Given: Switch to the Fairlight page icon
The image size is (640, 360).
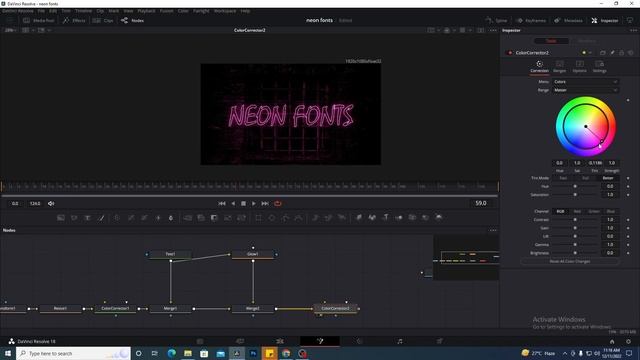Looking at the screenshot, I should (x=400, y=341).
